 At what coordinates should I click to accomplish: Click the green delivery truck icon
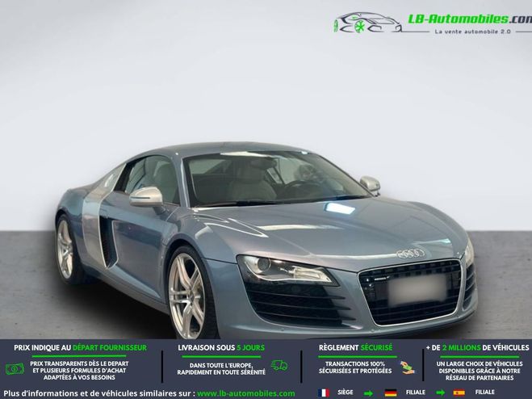[279, 365]
